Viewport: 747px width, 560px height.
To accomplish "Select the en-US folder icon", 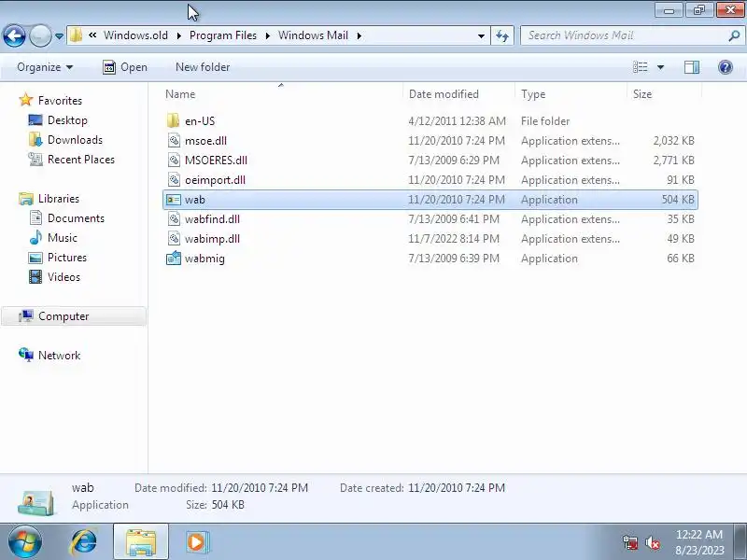I will (173, 120).
